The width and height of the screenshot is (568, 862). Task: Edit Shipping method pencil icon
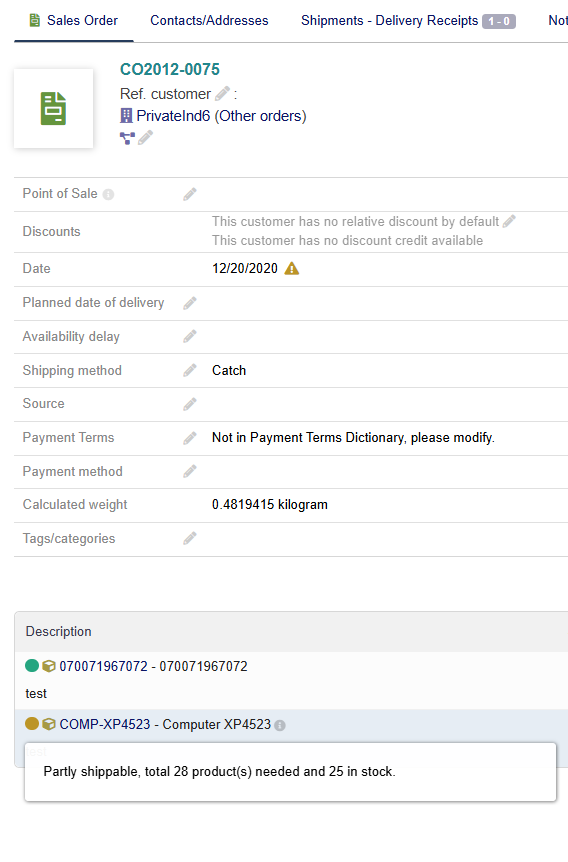click(190, 370)
